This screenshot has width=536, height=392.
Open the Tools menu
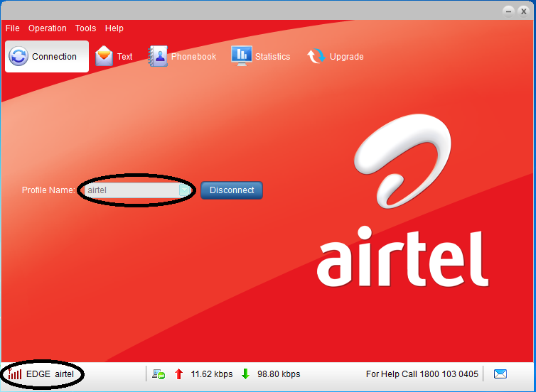[x=85, y=28]
